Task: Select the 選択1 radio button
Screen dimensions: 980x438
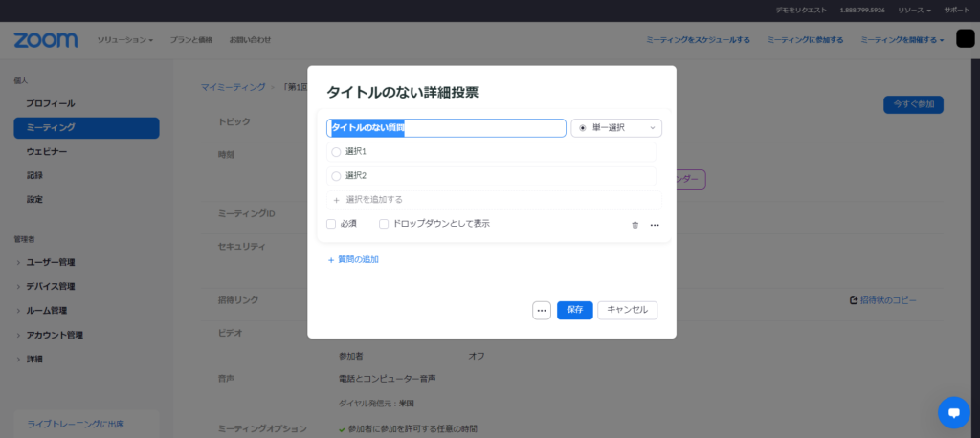Action: coord(336,152)
